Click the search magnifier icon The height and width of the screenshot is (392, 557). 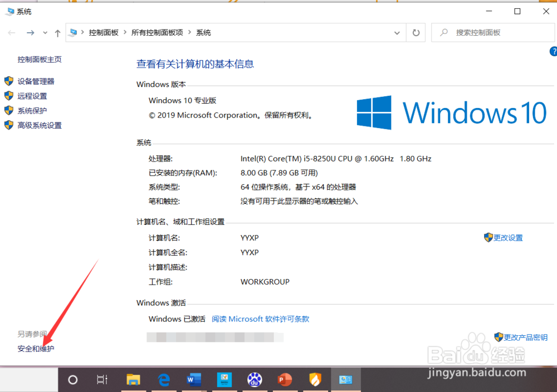444,33
